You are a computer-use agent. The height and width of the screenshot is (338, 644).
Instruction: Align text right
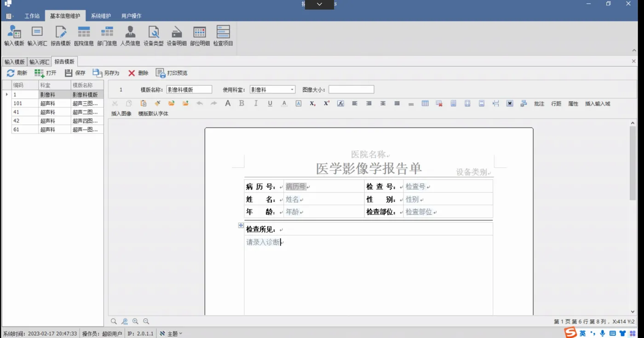pyautogui.click(x=369, y=104)
